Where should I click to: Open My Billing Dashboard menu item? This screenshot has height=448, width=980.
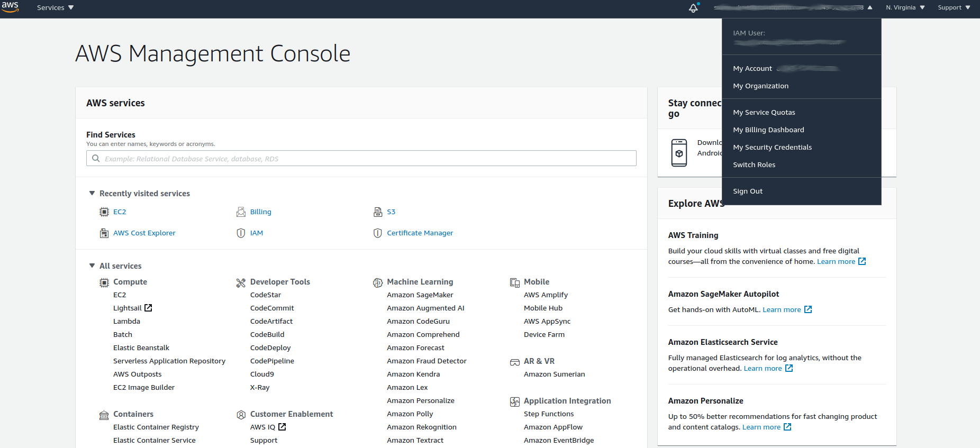768,130
